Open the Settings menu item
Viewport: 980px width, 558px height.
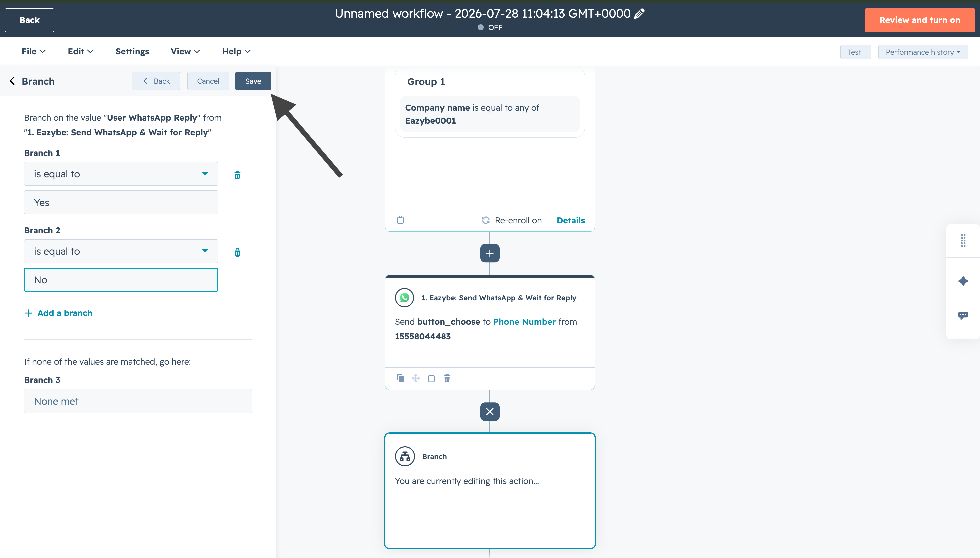(132, 51)
